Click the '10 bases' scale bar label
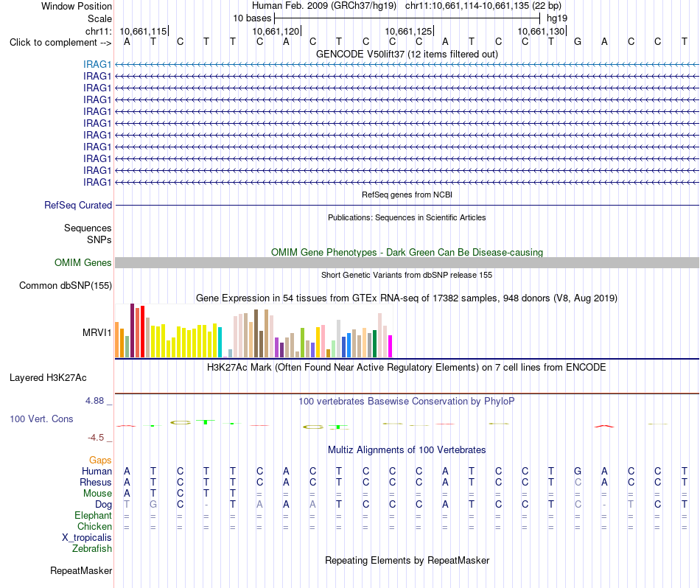 [x=252, y=18]
